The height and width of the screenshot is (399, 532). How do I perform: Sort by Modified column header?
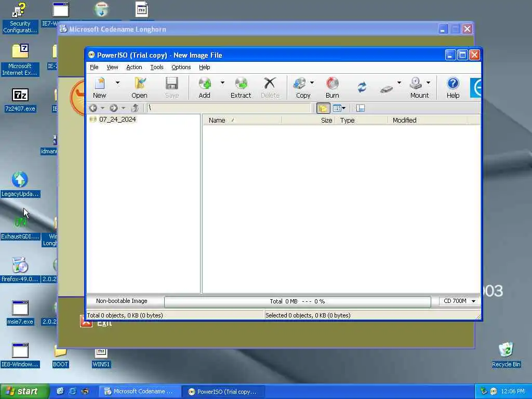428,120
